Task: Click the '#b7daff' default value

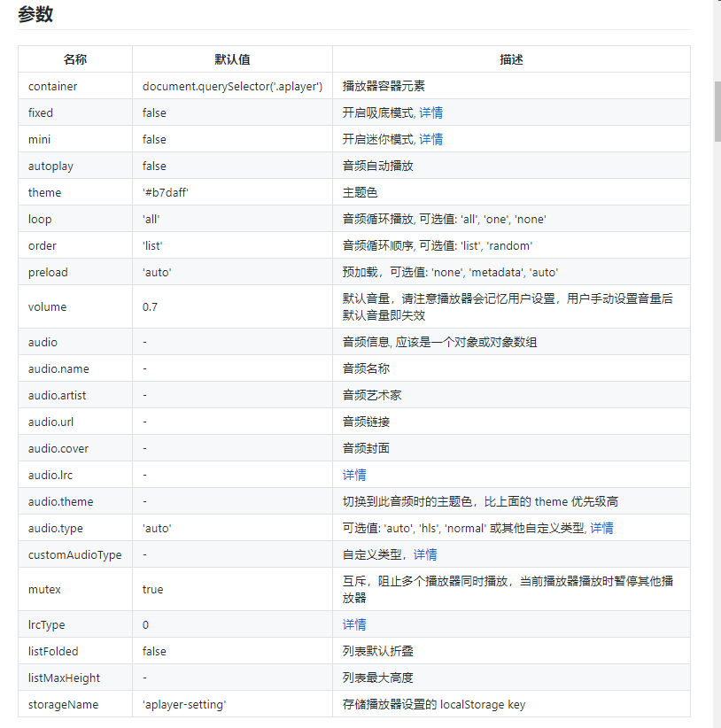Action: [x=166, y=192]
